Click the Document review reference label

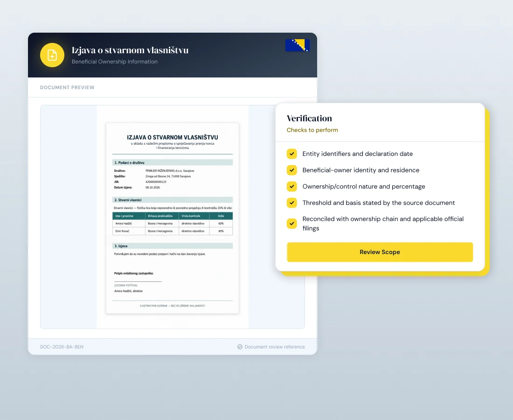click(x=275, y=347)
